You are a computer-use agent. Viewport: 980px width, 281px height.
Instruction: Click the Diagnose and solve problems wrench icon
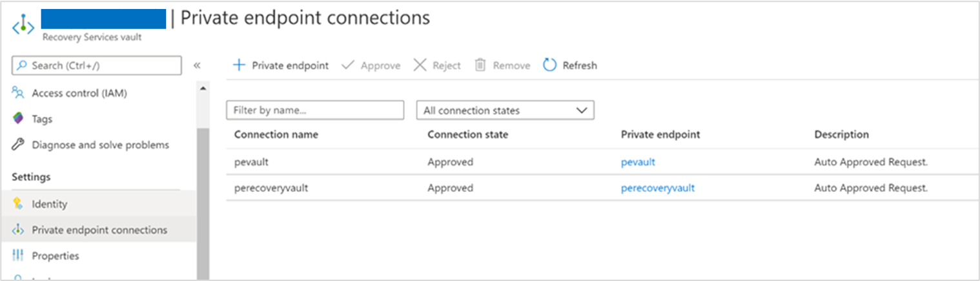(x=19, y=145)
